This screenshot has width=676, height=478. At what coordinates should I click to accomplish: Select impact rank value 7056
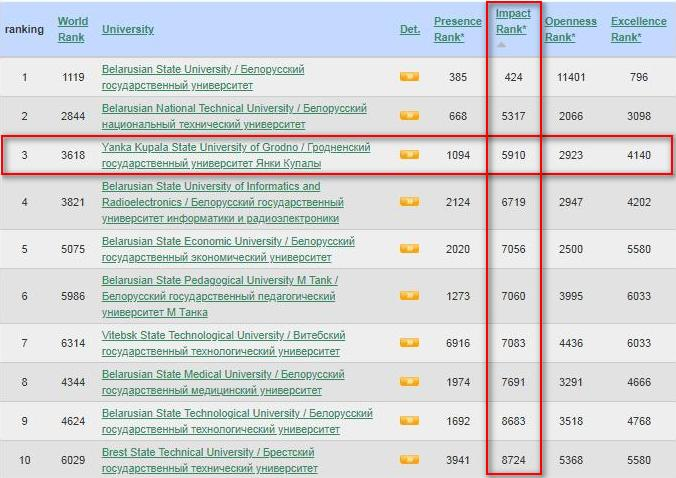(x=513, y=249)
